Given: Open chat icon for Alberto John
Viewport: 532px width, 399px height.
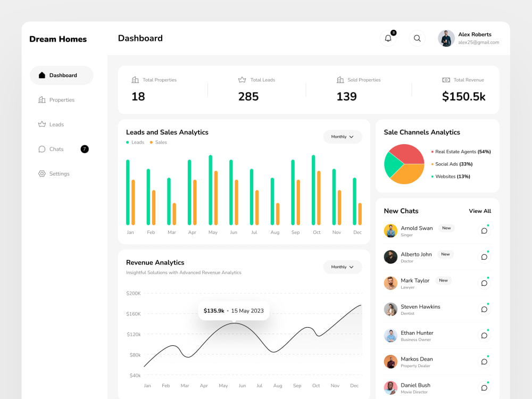Looking at the screenshot, I should 484,257.
